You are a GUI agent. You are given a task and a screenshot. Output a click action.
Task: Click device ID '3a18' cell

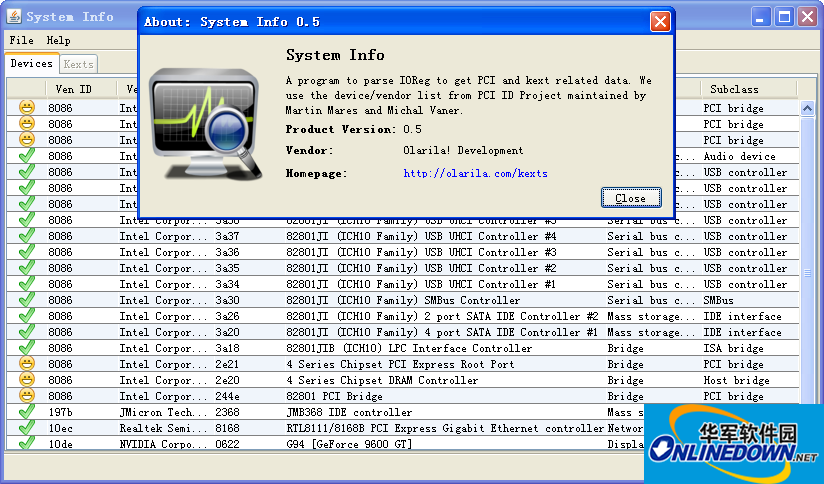pos(227,348)
